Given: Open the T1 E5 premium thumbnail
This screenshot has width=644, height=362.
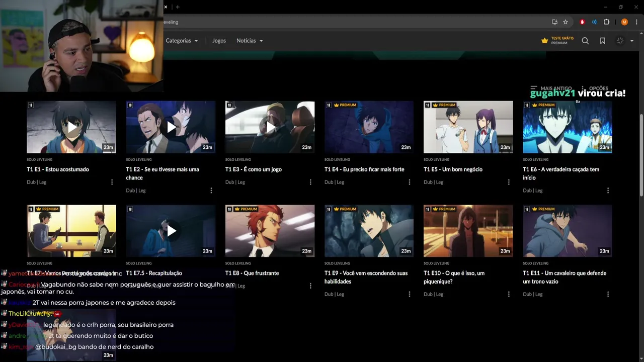Looking at the screenshot, I should 468,127.
